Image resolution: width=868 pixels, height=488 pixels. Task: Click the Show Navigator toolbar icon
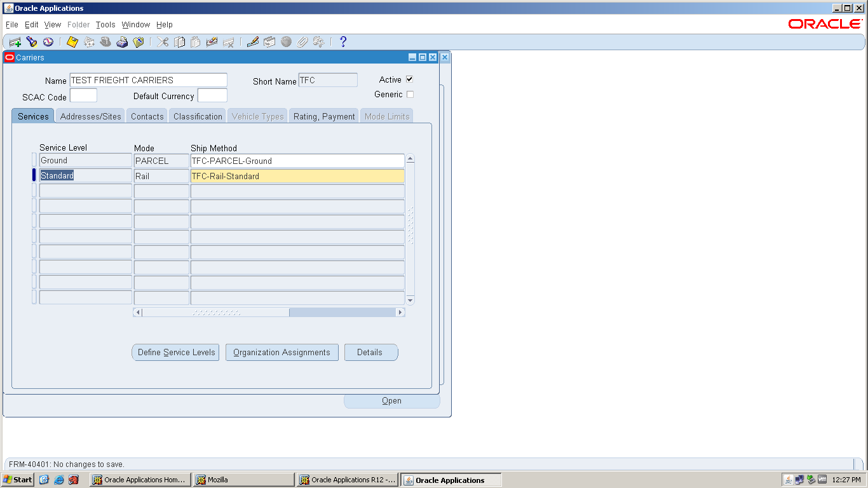tap(48, 42)
